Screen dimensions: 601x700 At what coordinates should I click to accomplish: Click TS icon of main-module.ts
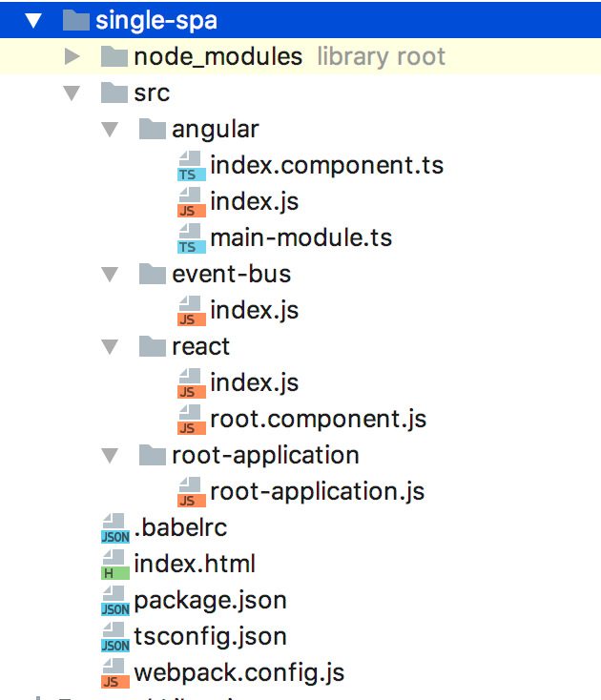pos(192,238)
